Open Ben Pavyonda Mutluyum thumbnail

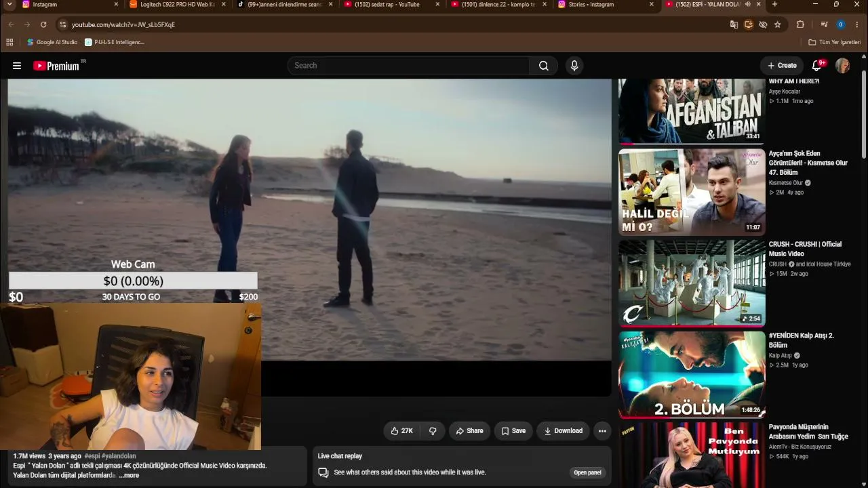[x=692, y=455]
